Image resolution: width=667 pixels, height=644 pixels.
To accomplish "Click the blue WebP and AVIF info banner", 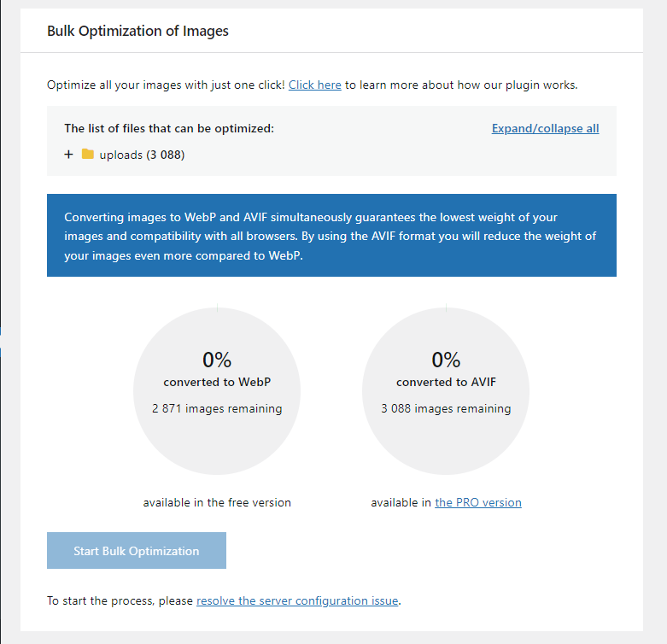I will click(x=332, y=235).
